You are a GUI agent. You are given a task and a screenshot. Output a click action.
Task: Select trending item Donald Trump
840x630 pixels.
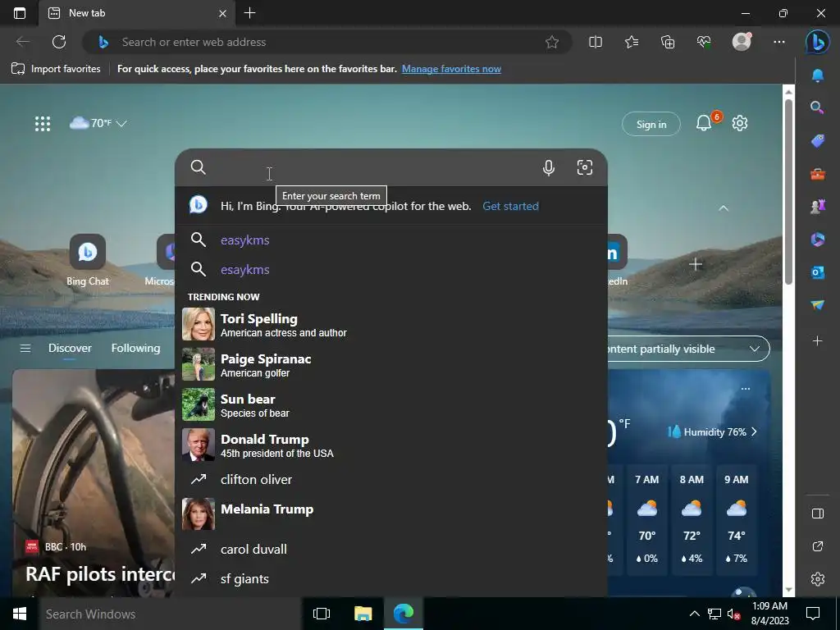(391, 445)
